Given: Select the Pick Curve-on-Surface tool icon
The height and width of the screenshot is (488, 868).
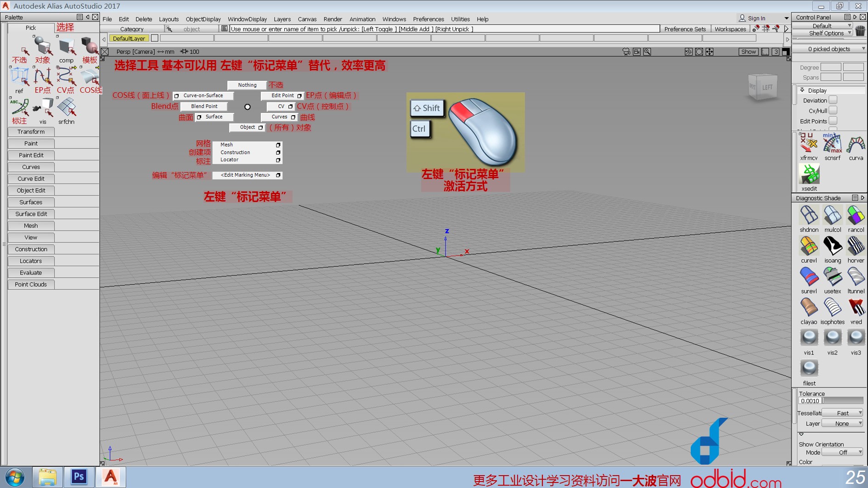Looking at the screenshot, I should pyautogui.click(x=90, y=77).
